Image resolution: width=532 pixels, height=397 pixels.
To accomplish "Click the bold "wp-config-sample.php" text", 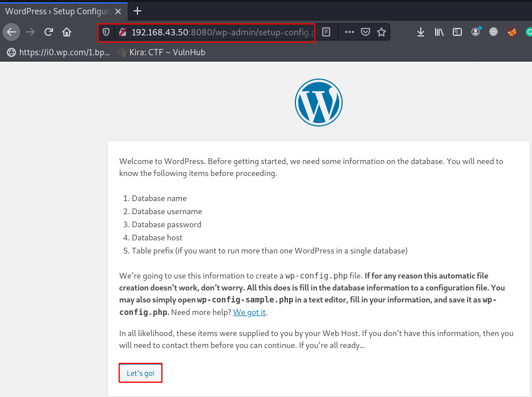I will [245, 300].
